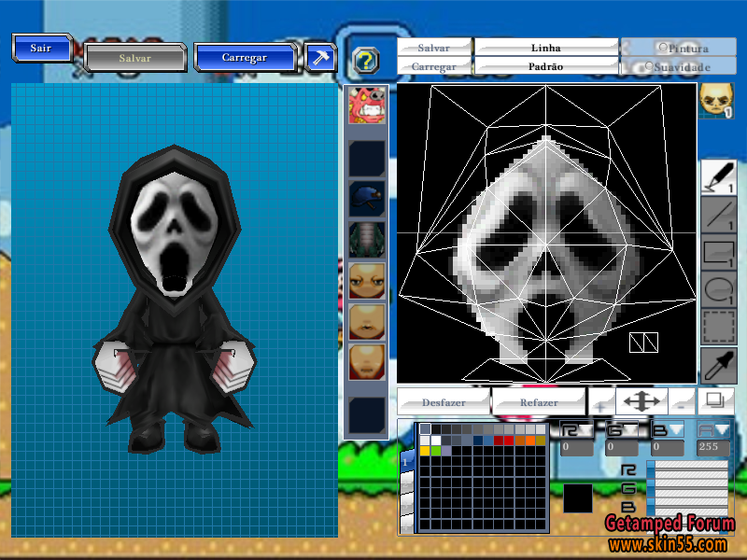Select the eyedropper color picker tool

coord(718,365)
